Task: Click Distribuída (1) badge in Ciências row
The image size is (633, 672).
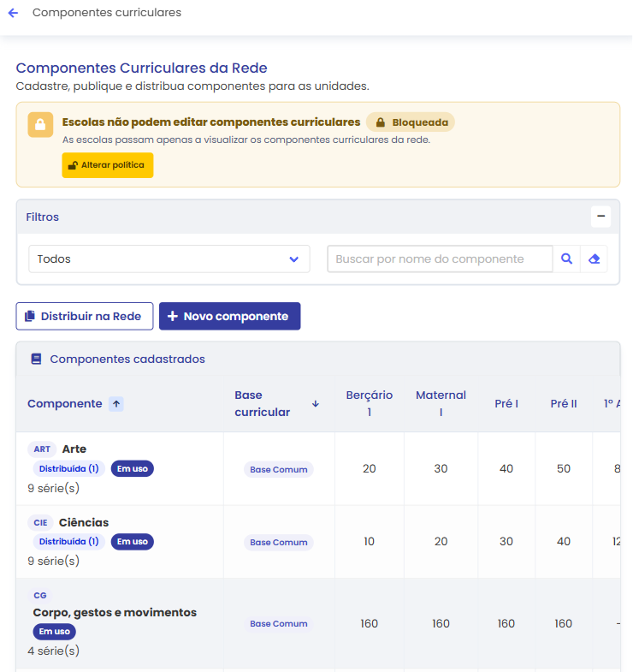Action: 69,542
